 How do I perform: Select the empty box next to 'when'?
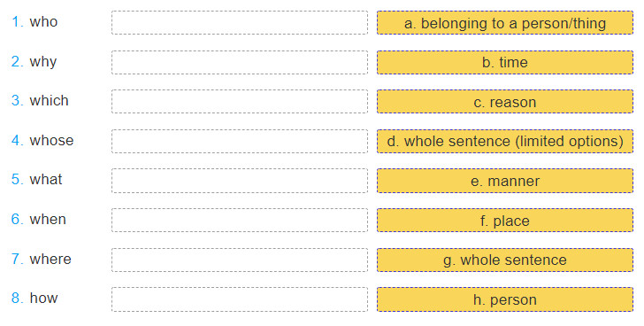[x=240, y=221]
